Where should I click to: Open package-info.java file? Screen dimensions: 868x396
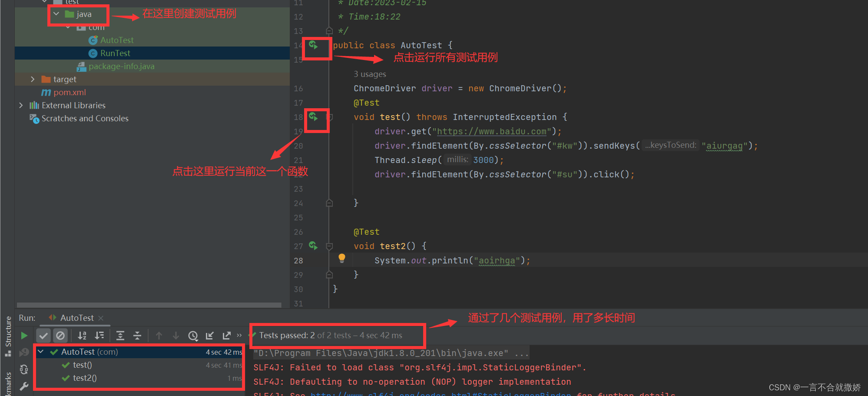121,66
